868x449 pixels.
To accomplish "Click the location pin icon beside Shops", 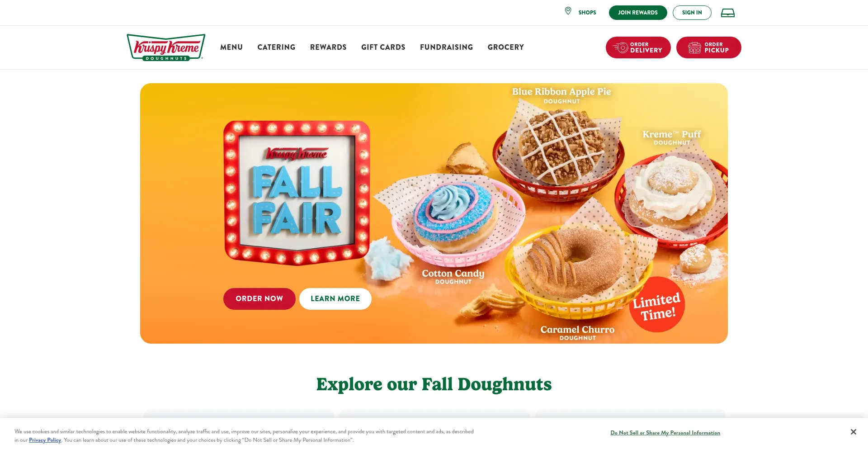I will [x=568, y=11].
